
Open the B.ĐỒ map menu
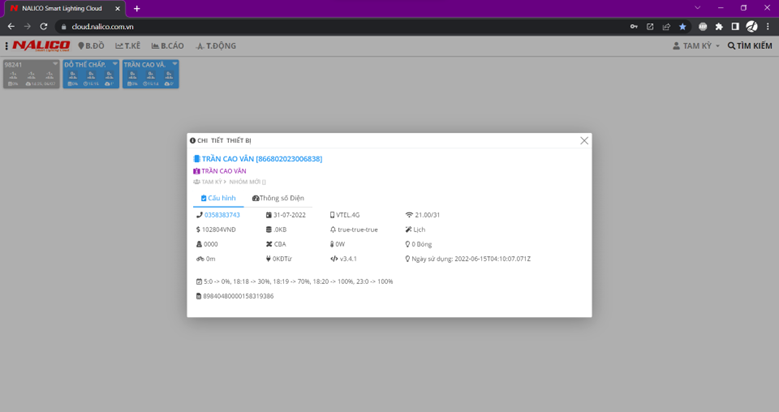tap(91, 46)
